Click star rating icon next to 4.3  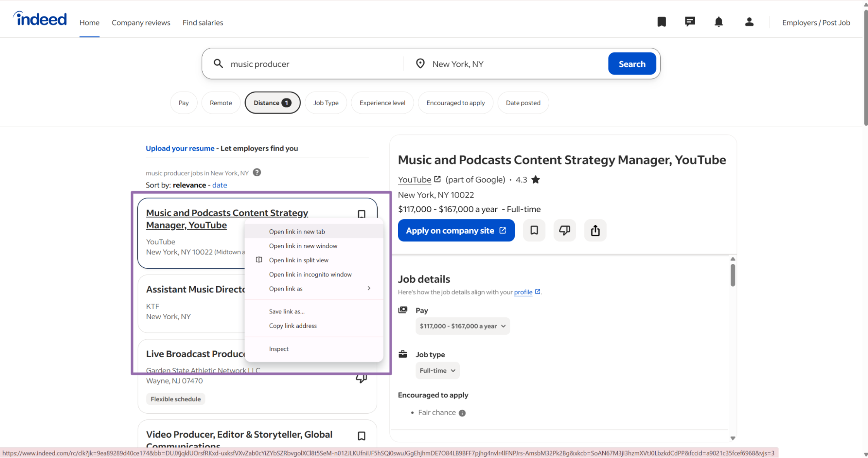(x=535, y=180)
